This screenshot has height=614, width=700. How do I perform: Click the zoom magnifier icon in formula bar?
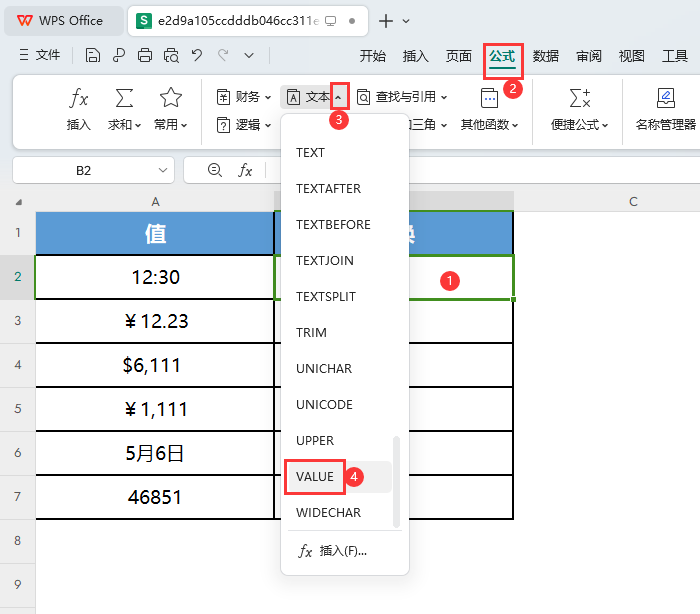(x=215, y=170)
